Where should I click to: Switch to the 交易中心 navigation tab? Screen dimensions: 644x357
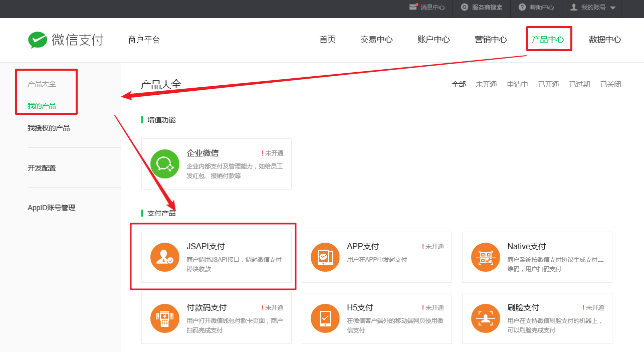pyautogui.click(x=376, y=40)
